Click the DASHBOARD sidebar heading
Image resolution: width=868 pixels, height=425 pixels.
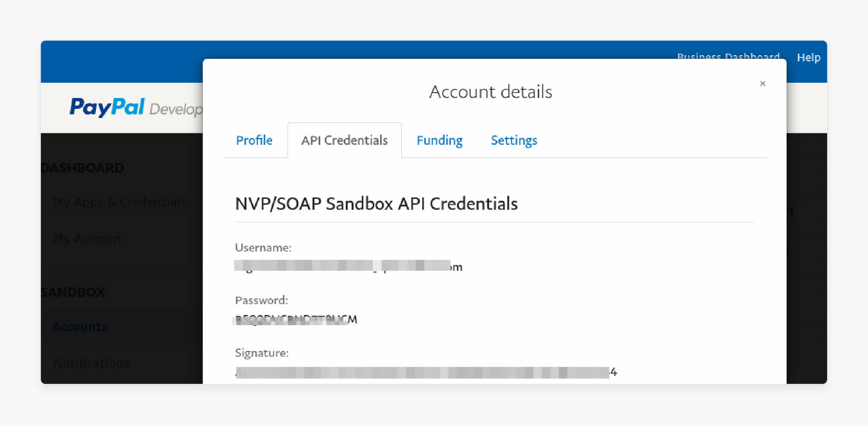(82, 168)
